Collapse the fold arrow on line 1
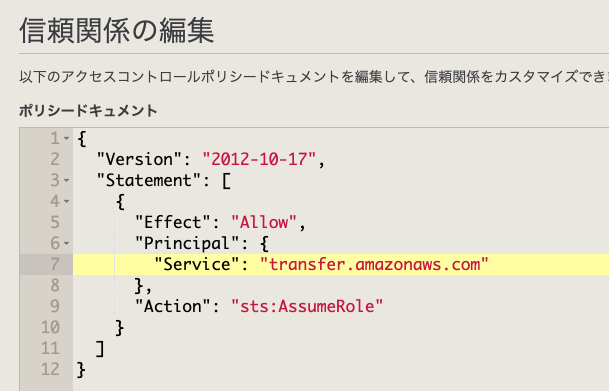The image size is (609, 391). (x=66, y=139)
